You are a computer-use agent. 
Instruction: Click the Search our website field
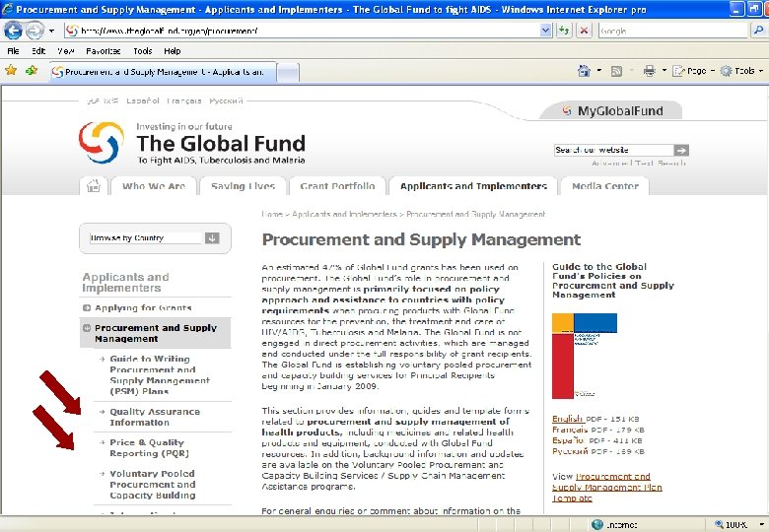(x=613, y=150)
